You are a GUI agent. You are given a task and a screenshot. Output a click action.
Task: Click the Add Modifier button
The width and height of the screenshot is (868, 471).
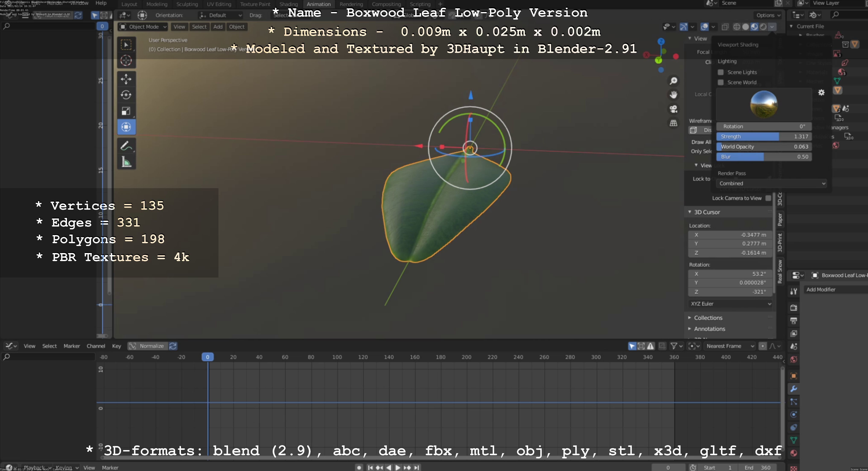pos(821,289)
